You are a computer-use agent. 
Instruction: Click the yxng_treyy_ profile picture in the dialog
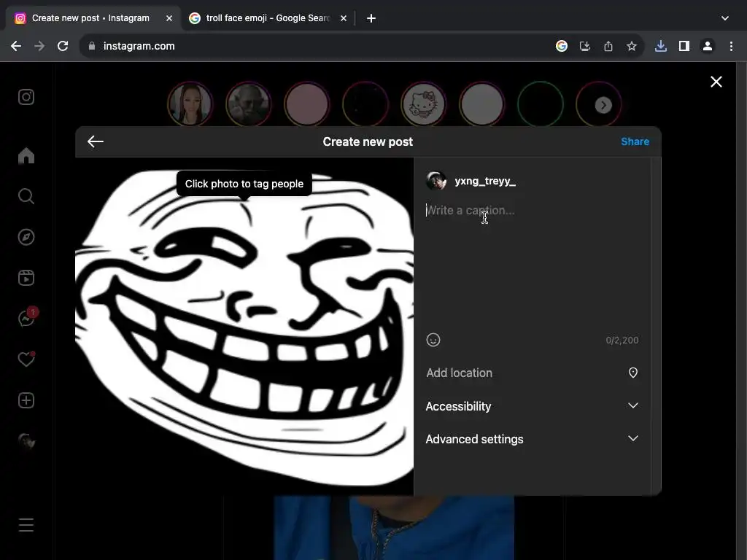tap(436, 181)
